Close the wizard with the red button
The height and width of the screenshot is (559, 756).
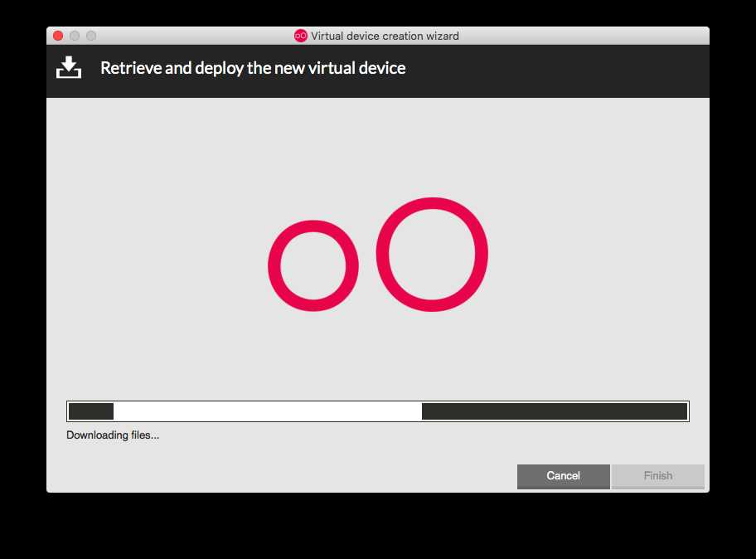58,36
